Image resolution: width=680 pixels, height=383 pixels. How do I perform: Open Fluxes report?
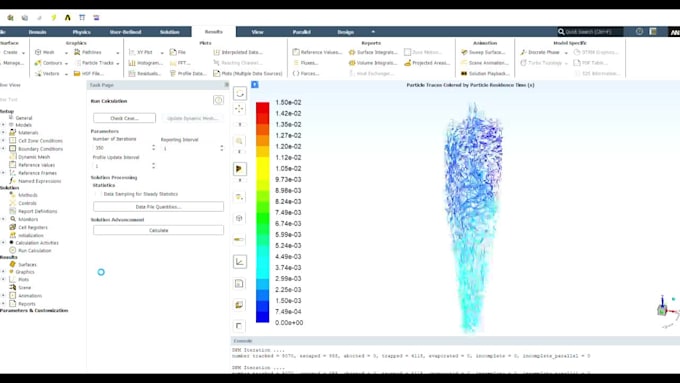pos(305,63)
